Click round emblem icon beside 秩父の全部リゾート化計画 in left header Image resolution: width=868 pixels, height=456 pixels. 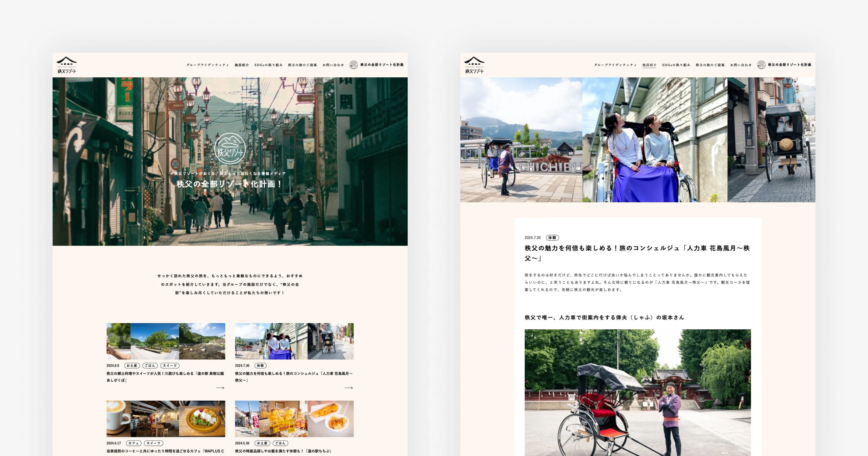pos(353,65)
